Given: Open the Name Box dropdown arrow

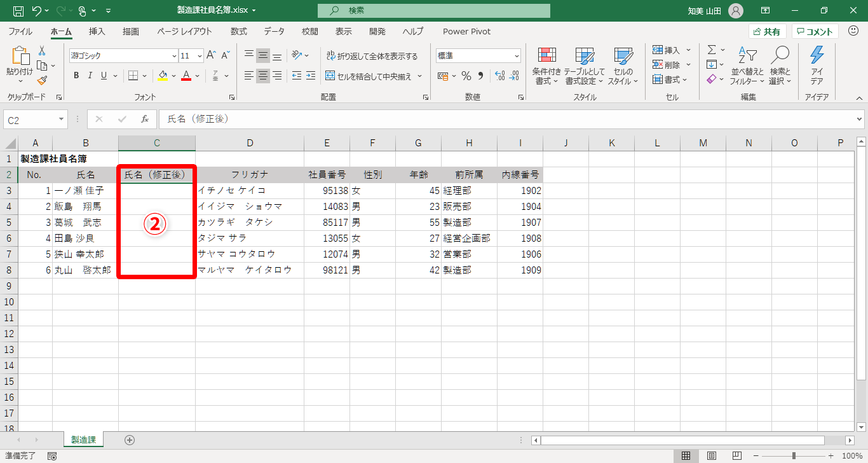Looking at the screenshot, I should click(62, 119).
